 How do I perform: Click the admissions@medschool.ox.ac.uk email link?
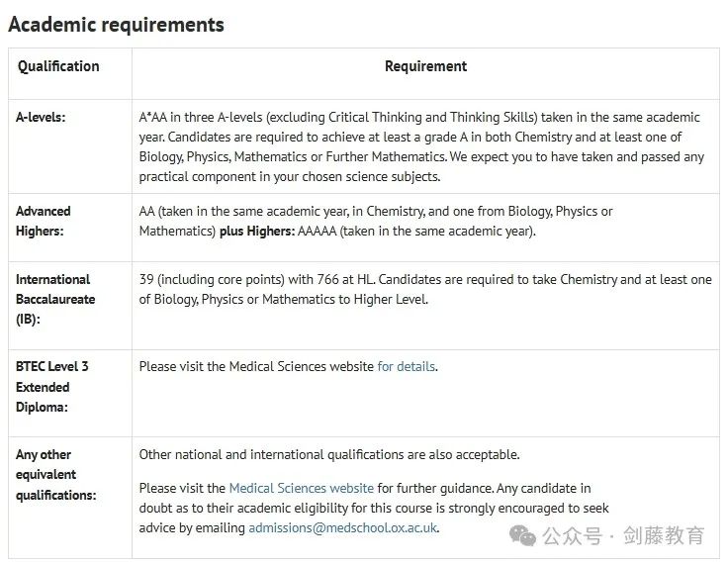point(342,527)
